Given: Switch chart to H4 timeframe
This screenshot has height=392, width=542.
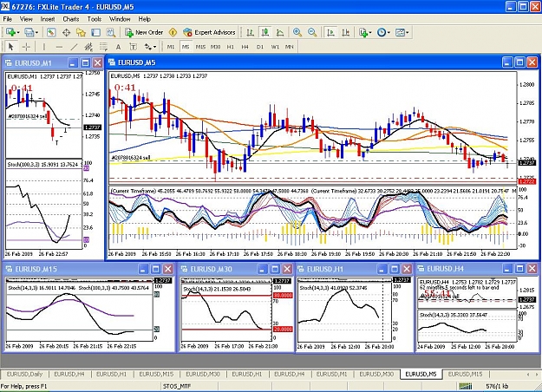Looking at the screenshot, I should click(245, 47).
